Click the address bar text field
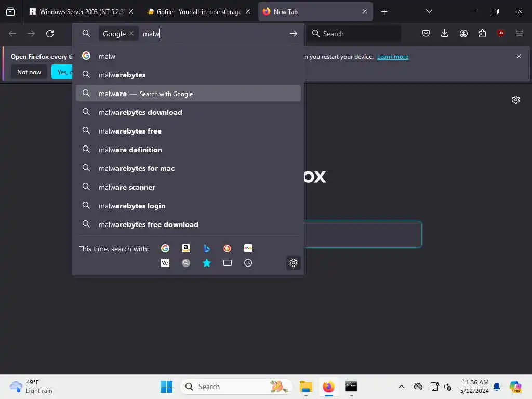This screenshot has width=532, height=399. tap(214, 34)
